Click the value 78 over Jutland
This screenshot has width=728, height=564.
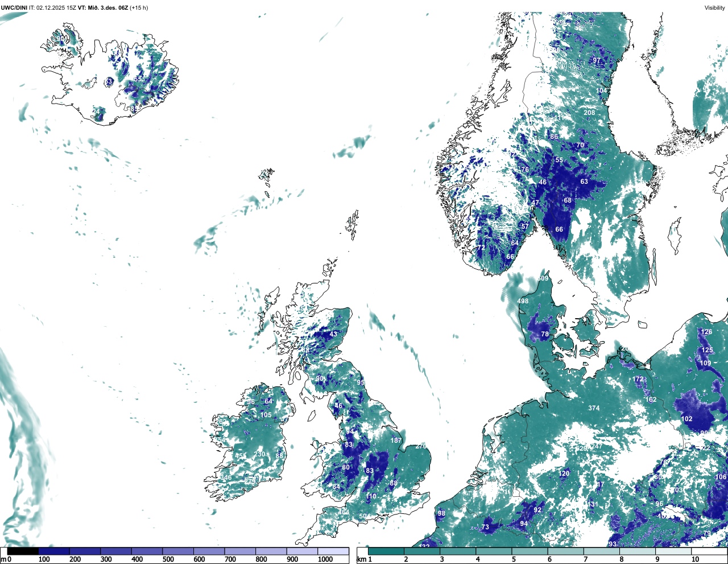pyautogui.click(x=545, y=335)
